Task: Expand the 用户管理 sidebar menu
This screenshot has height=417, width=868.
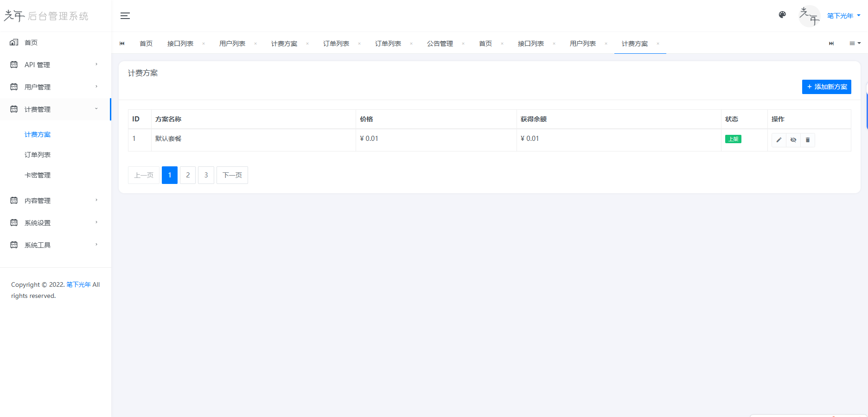Action: click(55, 87)
